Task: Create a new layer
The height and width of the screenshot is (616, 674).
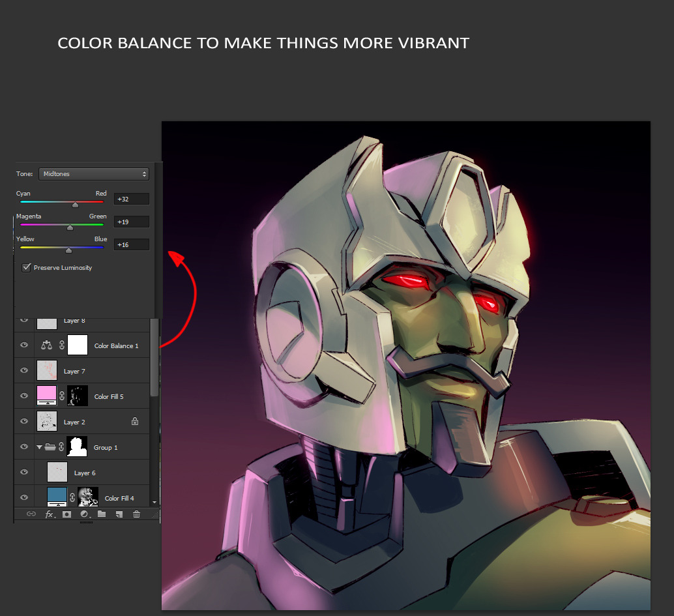Action: [119, 514]
